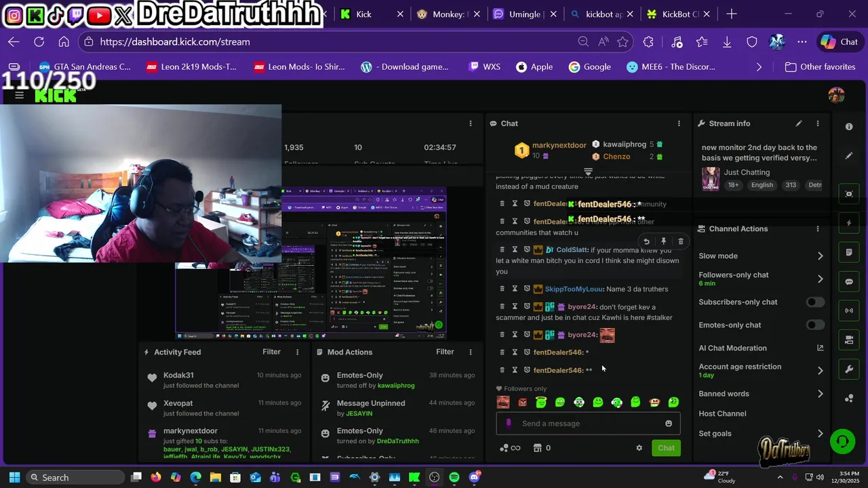Viewport: 868px width, 488px height.
Task: Refresh the page in the browser
Action: 39,41
